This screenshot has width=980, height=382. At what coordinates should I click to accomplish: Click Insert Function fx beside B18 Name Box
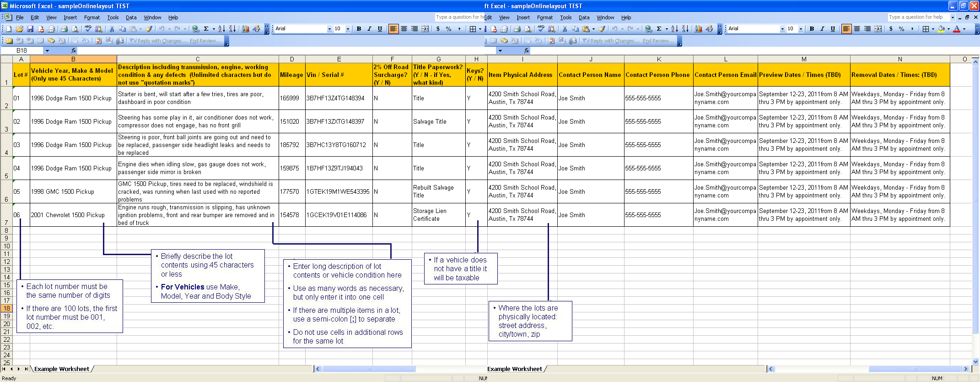pos(74,50)
